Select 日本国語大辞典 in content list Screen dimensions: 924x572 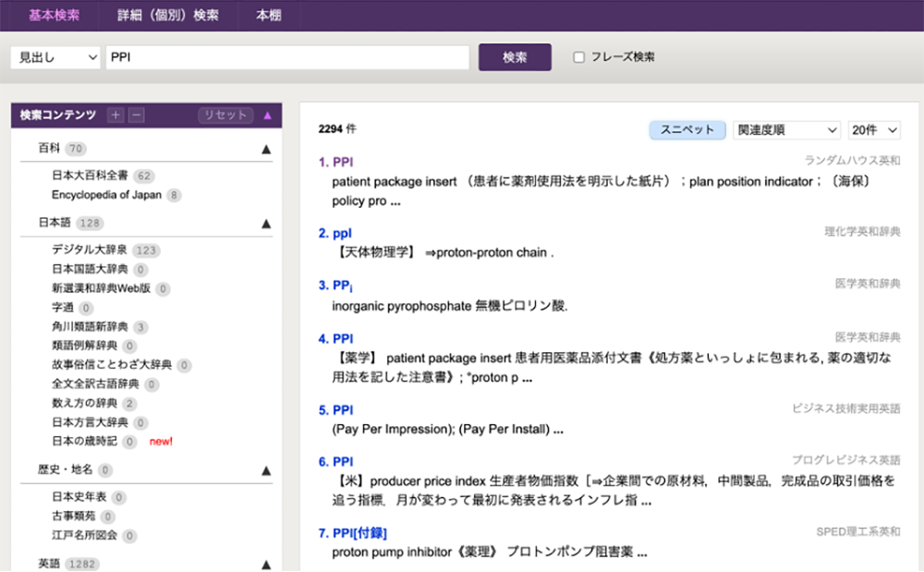click(90, 269)
